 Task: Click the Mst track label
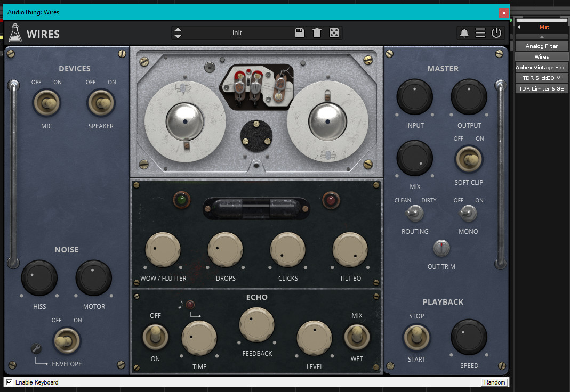click(544, 27)
